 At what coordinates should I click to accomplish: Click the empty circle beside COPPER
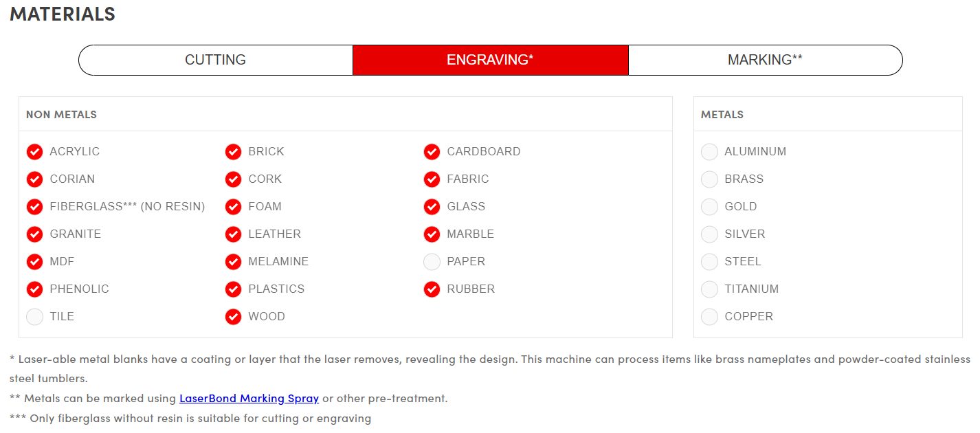(x=709, y=317)
